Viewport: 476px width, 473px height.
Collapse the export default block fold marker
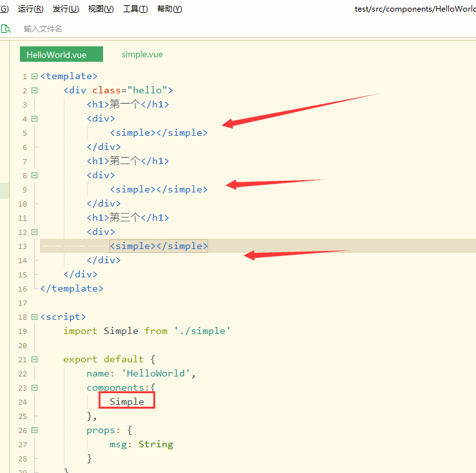click(35, 359)
